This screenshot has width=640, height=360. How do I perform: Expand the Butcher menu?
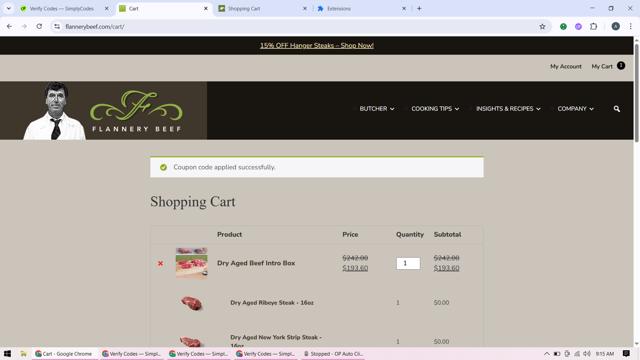(x=377, y=109)
